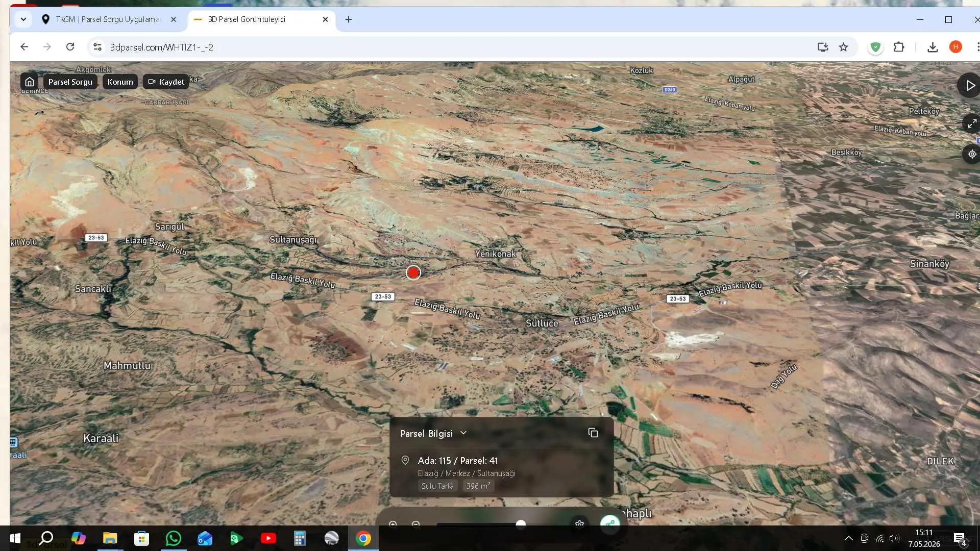Zoom in with the plus magnifier
The width and height of the screenshot is (980, 551).
(x=393, y=524)
